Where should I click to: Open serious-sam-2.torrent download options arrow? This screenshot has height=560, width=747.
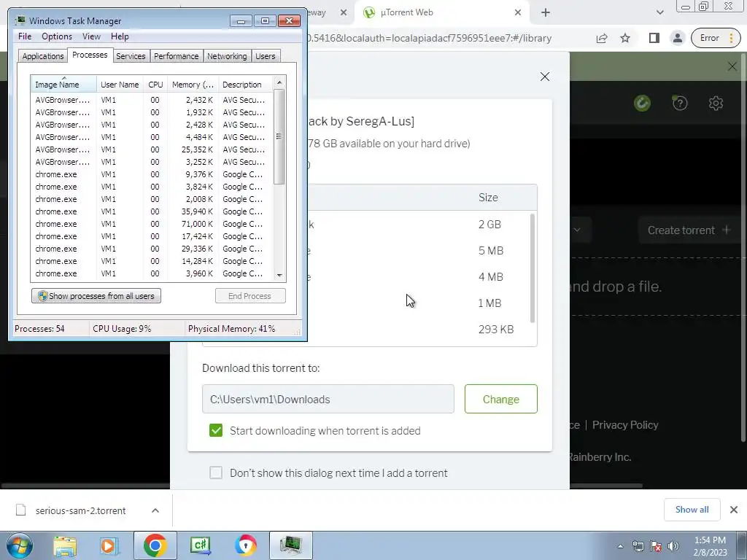pos(155,510)
